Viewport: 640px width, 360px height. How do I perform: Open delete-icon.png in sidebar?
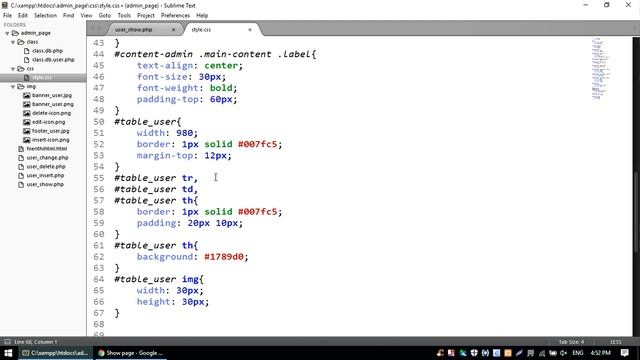tap(51, 113)
